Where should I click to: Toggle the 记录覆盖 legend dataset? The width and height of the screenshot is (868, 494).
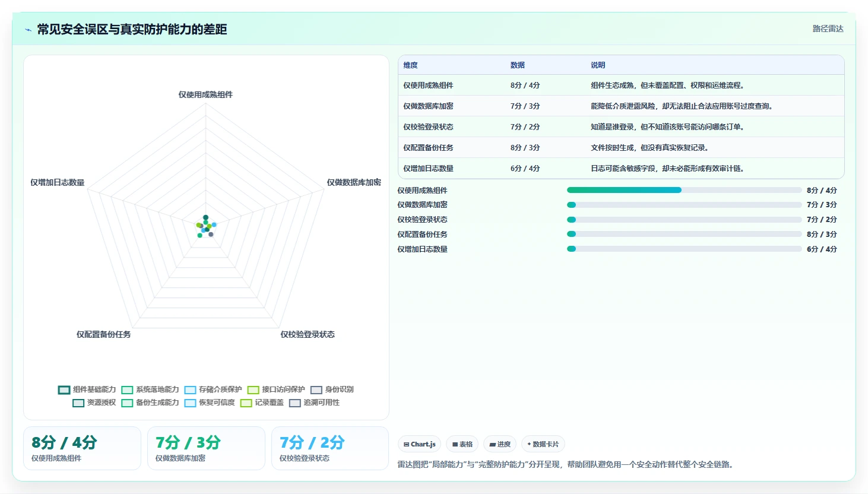point(262,403)
